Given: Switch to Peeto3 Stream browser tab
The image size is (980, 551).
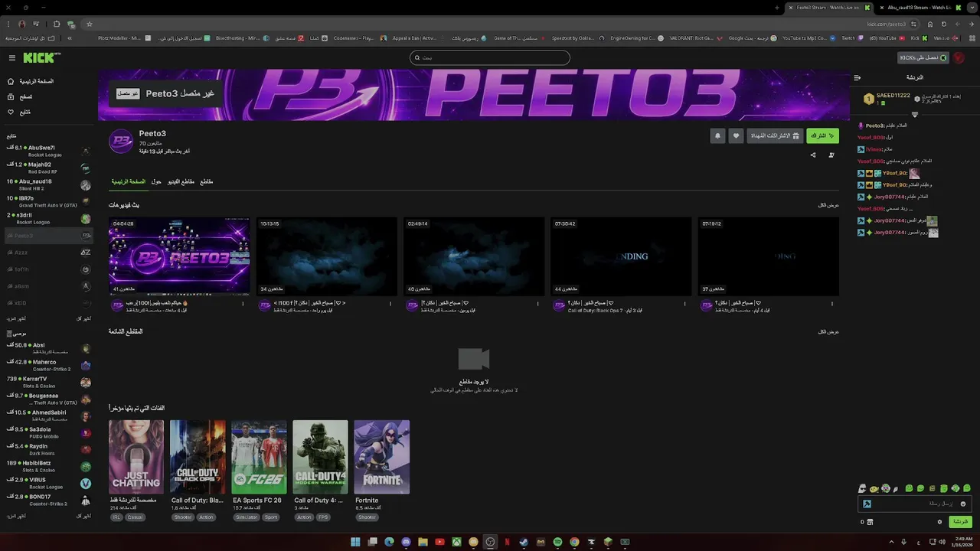Looking at the screenshot, I should (x=828, y=8).
